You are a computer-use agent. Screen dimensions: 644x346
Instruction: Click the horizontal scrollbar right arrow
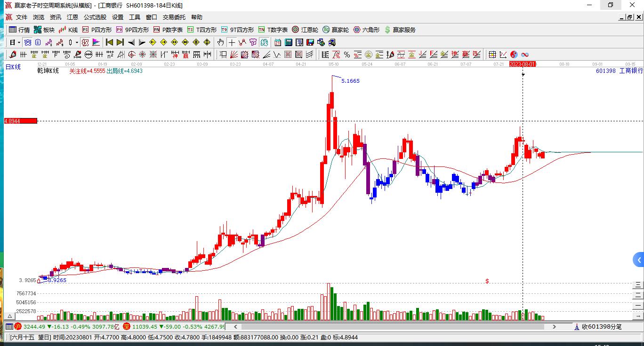[555, 326]
